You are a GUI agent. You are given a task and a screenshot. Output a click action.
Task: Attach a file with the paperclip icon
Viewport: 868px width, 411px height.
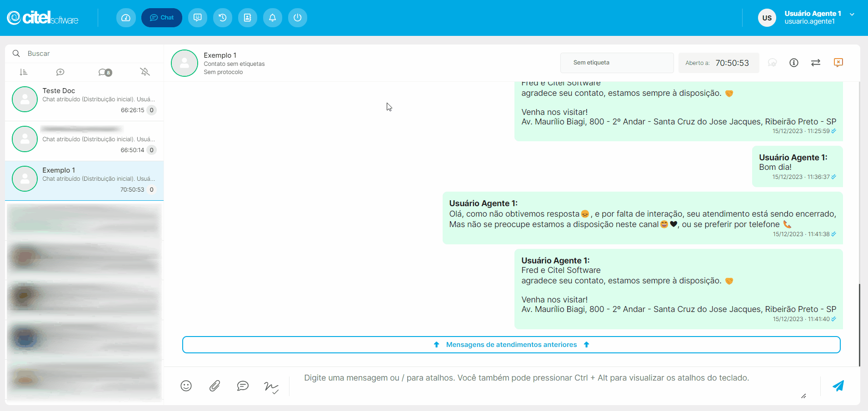pos(215,386)
